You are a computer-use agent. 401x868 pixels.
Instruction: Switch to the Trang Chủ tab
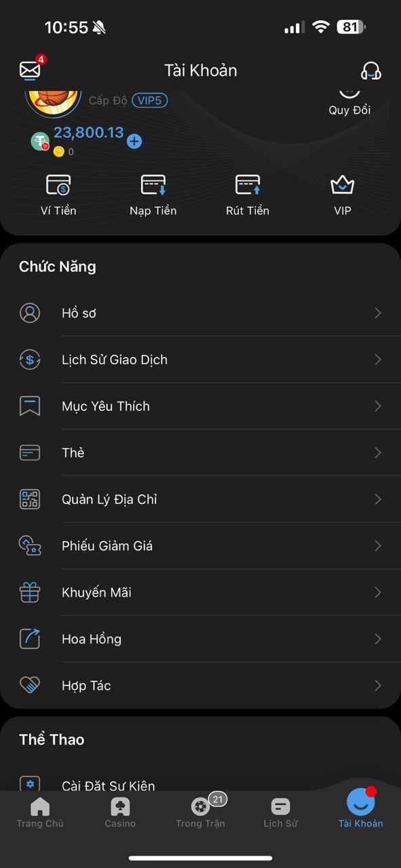point(40,812)
